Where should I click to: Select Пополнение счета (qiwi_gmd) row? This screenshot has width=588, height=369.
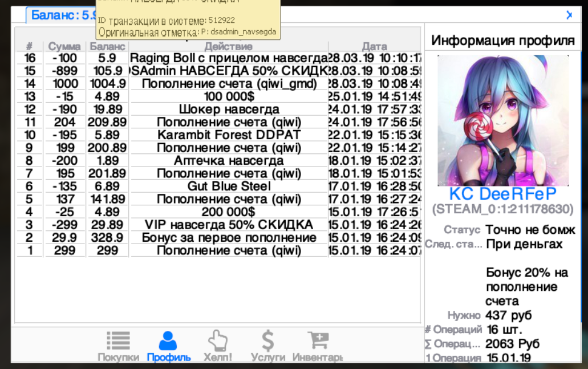click(218, 84)
